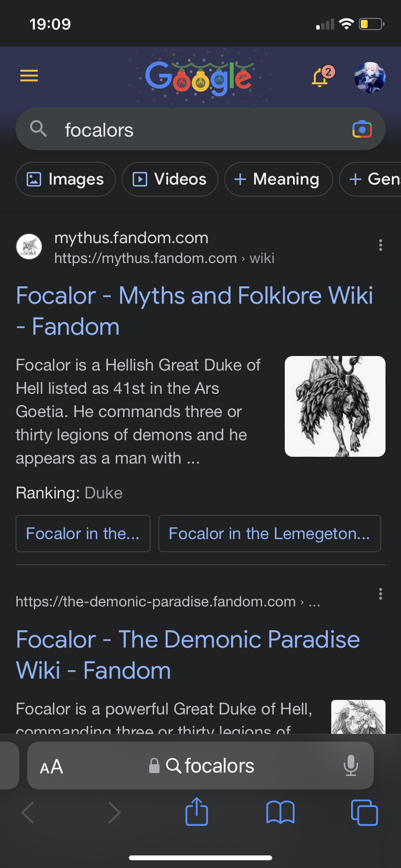The image size is (401, 868).
Task: Tap the Safari share icon
Action: click(x=197, y=812)
